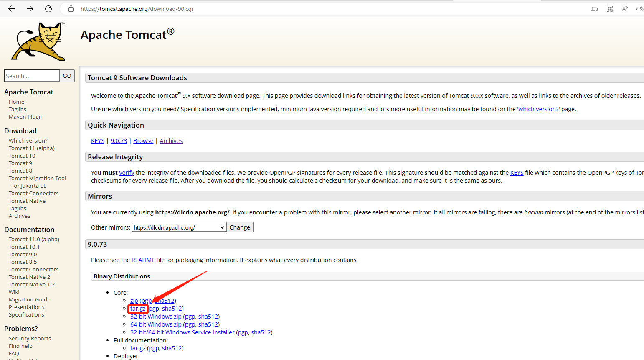Viewport: 644px width, 360px height.
Task: Open KEYS link in Release Integrity text
Action: pos(517,173)
